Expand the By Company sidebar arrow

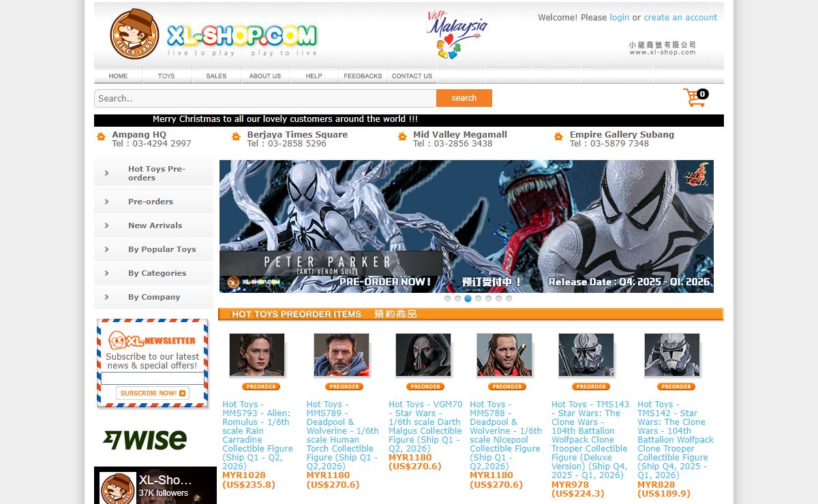point(106,297)
